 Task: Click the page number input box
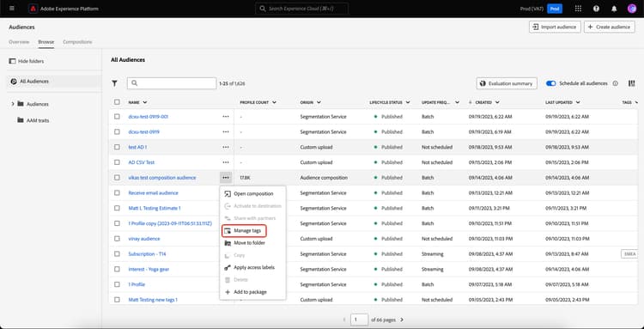point(360,320)
